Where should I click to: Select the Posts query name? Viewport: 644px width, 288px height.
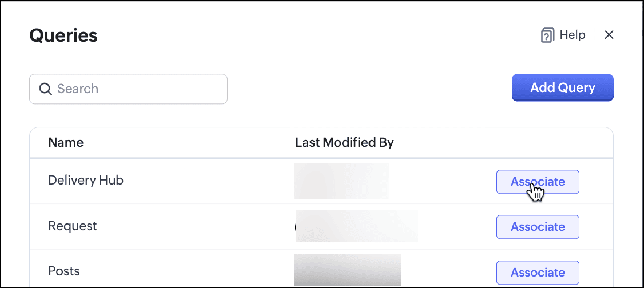(64, 271)
